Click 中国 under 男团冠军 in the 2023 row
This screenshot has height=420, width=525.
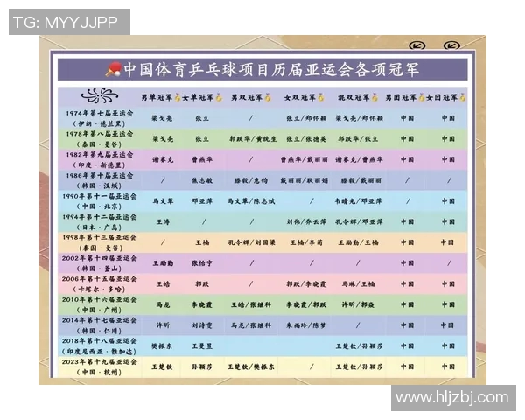[x=407, y=367]
